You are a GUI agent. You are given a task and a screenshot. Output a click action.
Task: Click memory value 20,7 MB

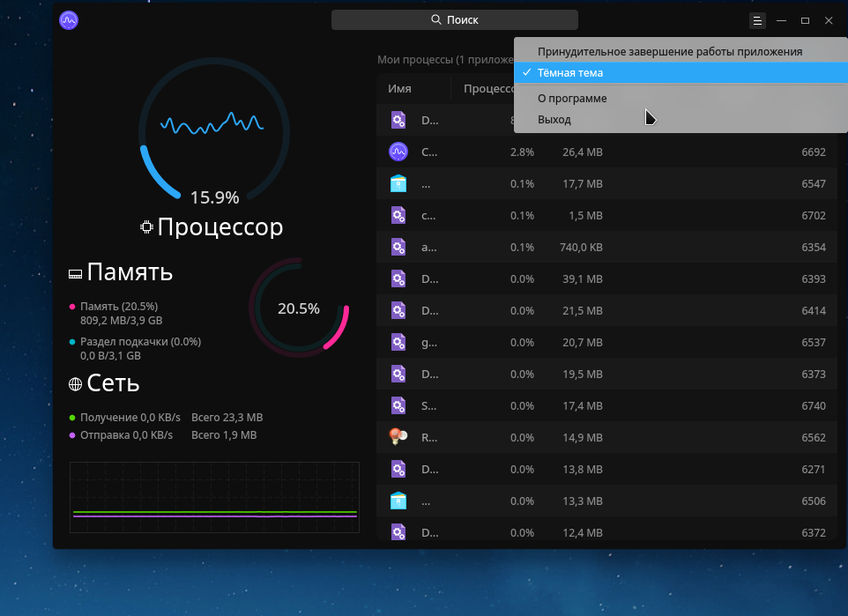[583, 342]
